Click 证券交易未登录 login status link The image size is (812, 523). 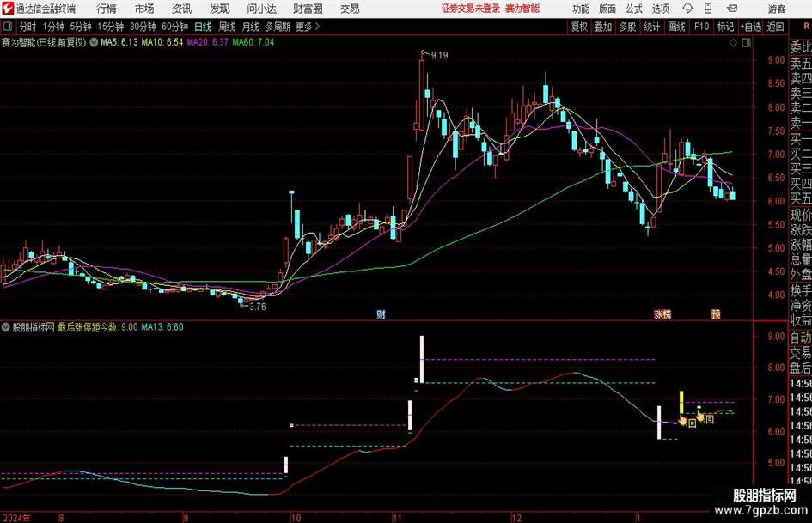(x=471, y=9)
